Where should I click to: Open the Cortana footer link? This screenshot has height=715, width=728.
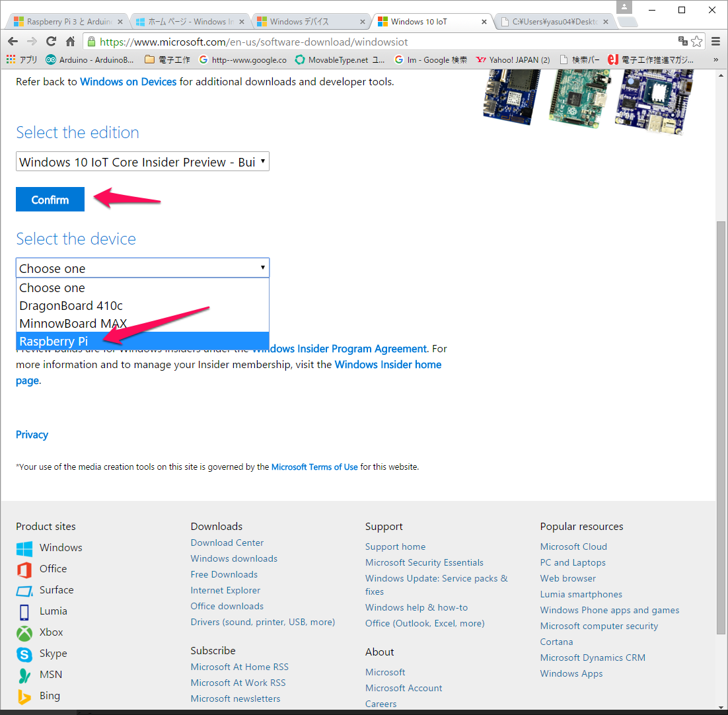[x=556, y=642]
